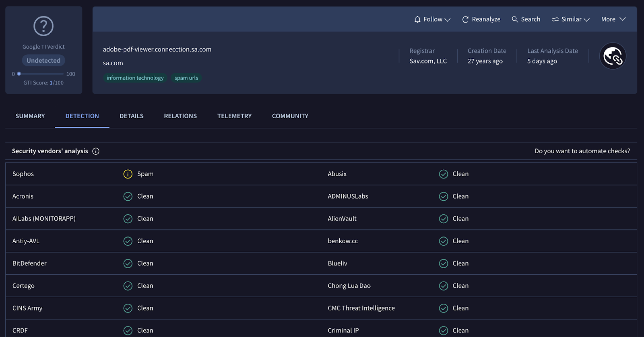This screenshot has height=337, width=644.
Task: Click the Reanalyze button label
Action: pos(486,19)
